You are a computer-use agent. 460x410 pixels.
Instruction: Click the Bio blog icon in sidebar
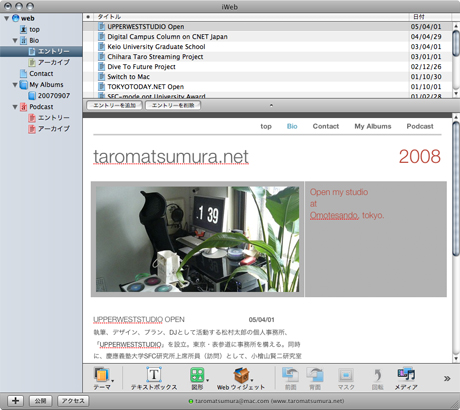23,40
